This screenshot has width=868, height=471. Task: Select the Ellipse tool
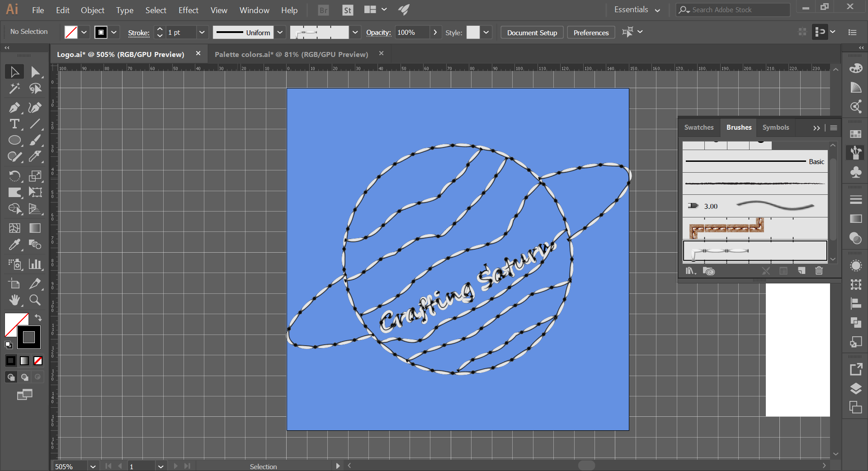point(14,141)
